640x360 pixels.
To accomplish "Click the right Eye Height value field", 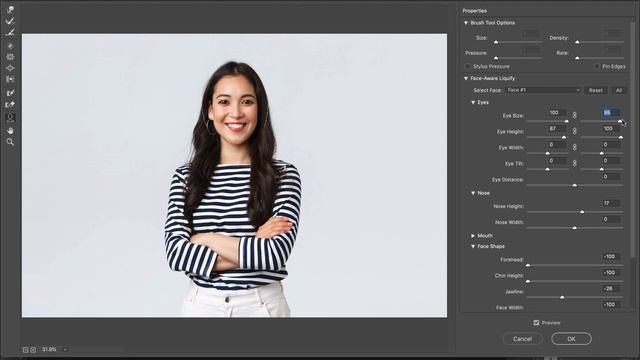I will [x=612, y=129].
